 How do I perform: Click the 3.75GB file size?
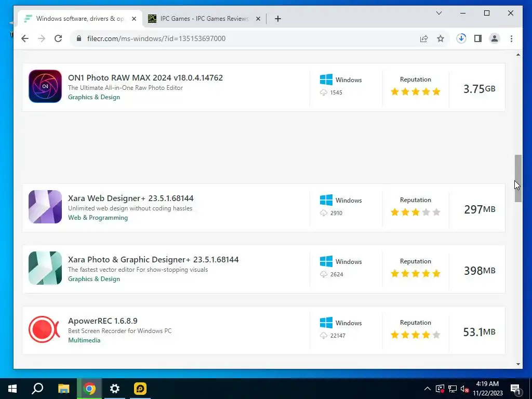coord(479,89)
